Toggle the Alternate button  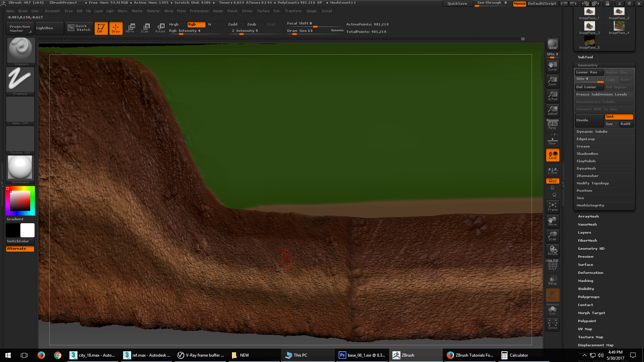tap(20, 248)
